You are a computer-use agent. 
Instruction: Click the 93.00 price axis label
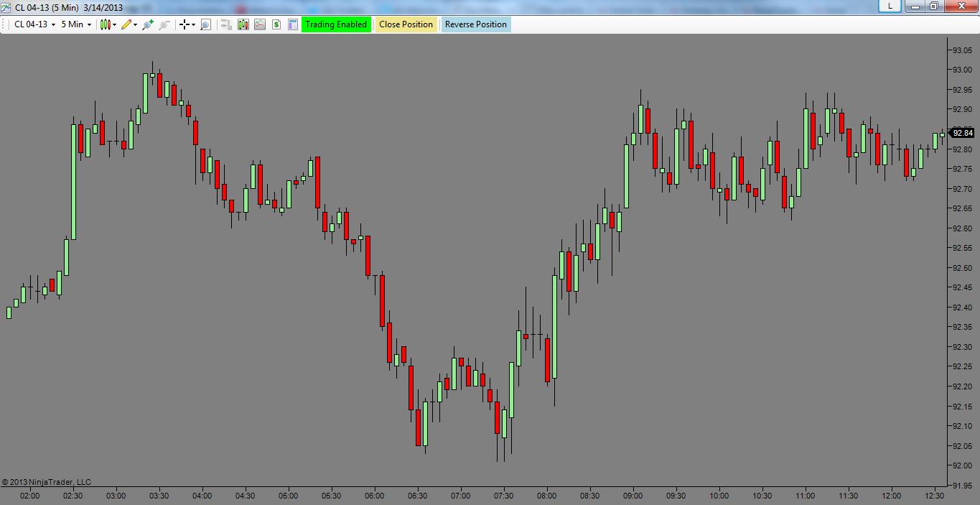(x=961, y=70)
